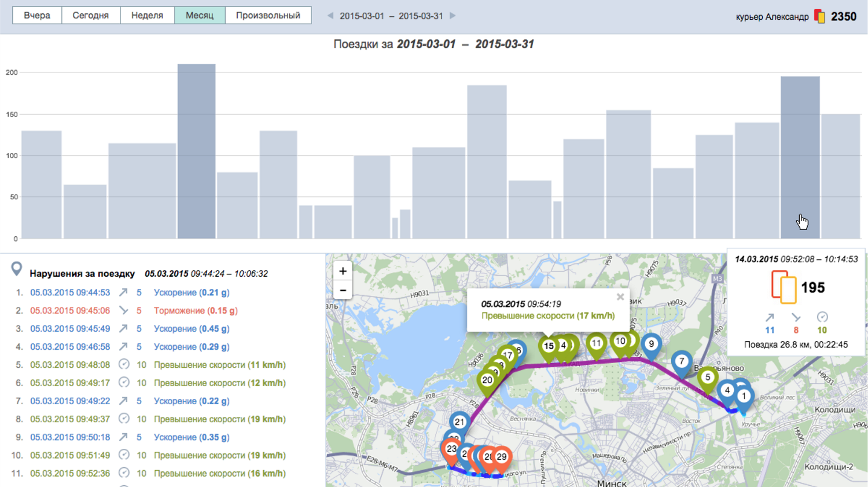Select blue map marker 1 at route start
868x487 pixels.
click(x=744, y=398)
